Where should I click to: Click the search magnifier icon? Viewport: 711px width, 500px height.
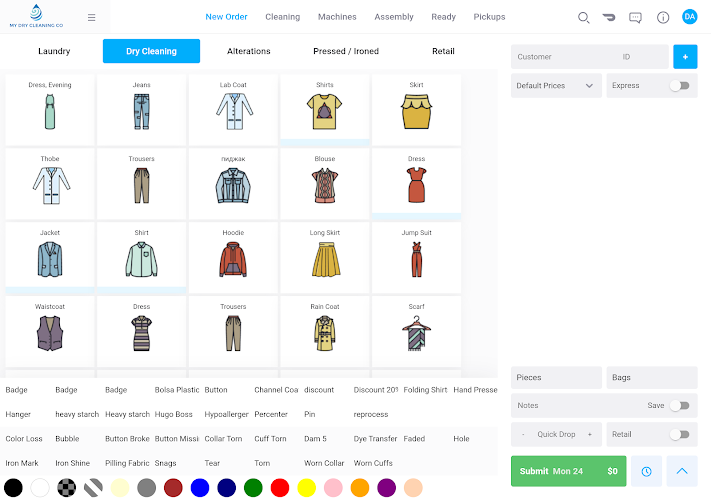click(x=584, y=17)
